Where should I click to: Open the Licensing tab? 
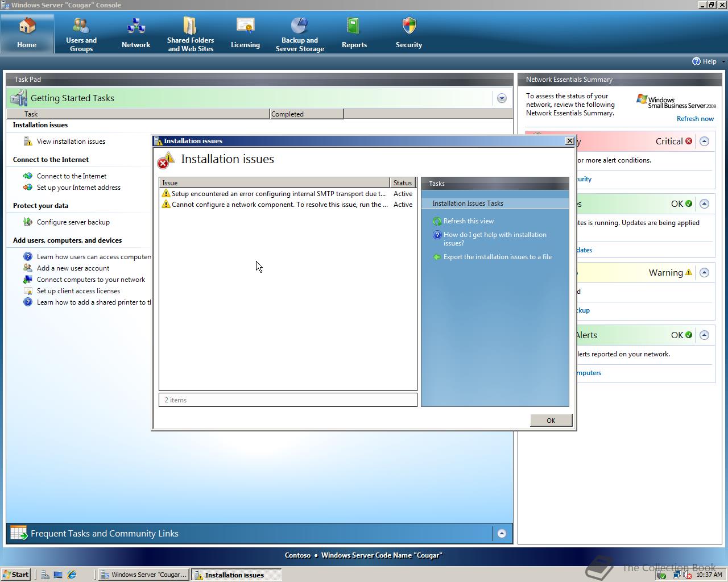[245, 34]
